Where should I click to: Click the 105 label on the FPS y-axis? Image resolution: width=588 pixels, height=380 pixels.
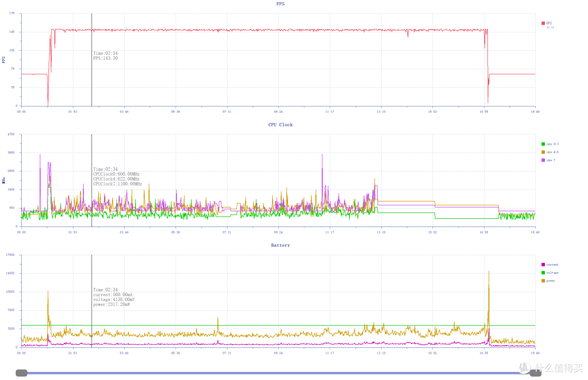11,50
